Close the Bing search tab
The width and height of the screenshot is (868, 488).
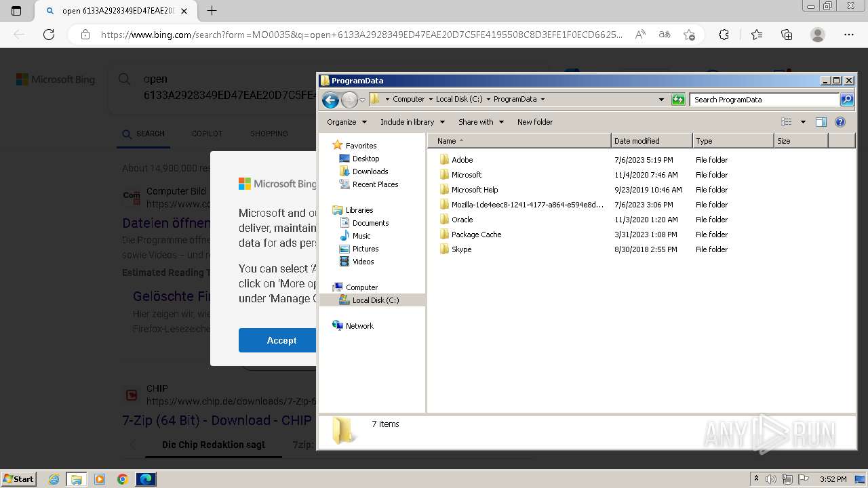tap(184, 11)
